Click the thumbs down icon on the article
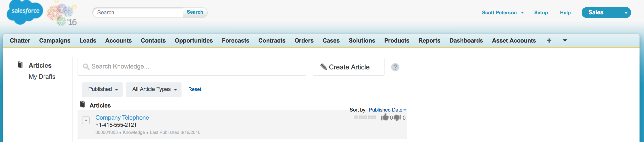Viewport: 644px width, 142px height. click(x=398, y=118)
